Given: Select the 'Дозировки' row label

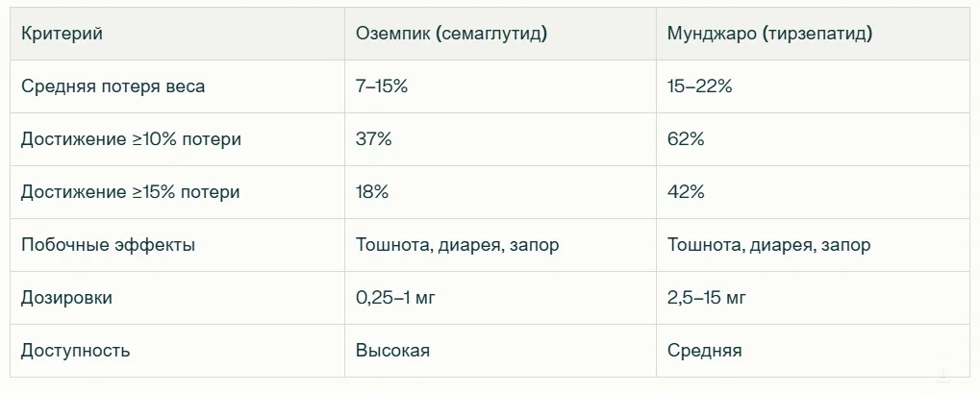Looking at the screenshot, I should pyautogui.click(x=66, y=298).
